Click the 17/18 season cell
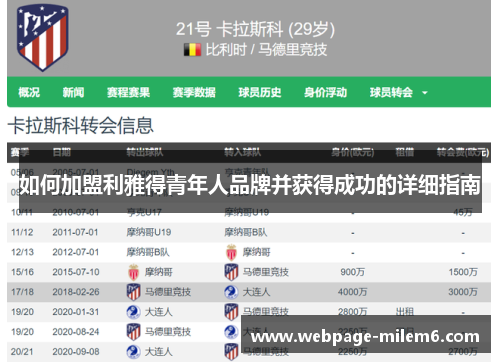This screenshot has width=500, height=362. tap(22, 292)
